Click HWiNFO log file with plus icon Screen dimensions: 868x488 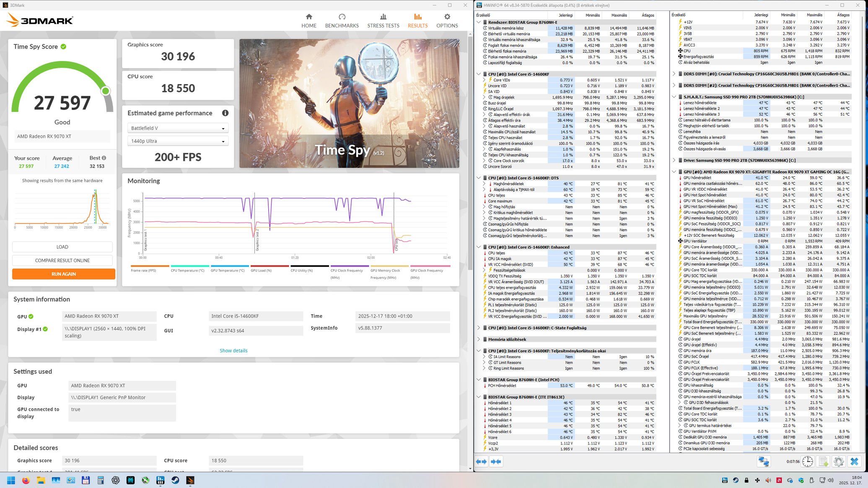pos(823,462)
